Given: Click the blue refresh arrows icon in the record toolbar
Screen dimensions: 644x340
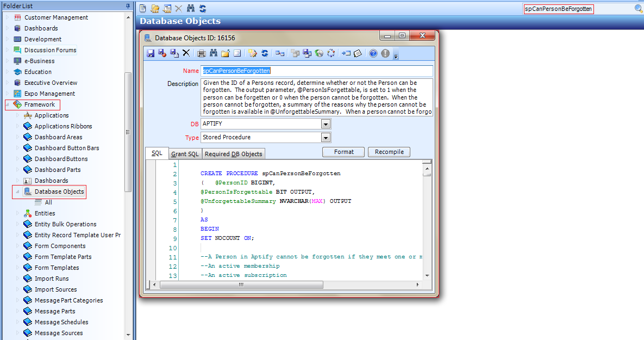Looking at the screenshot, I should (x=265, y=53).
